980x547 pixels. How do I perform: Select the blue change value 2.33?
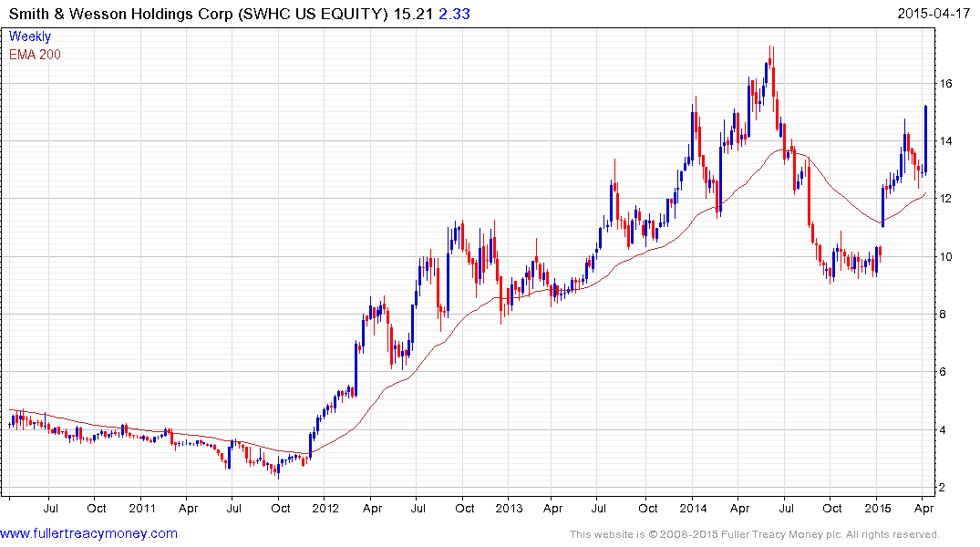(x=454, y=14)
